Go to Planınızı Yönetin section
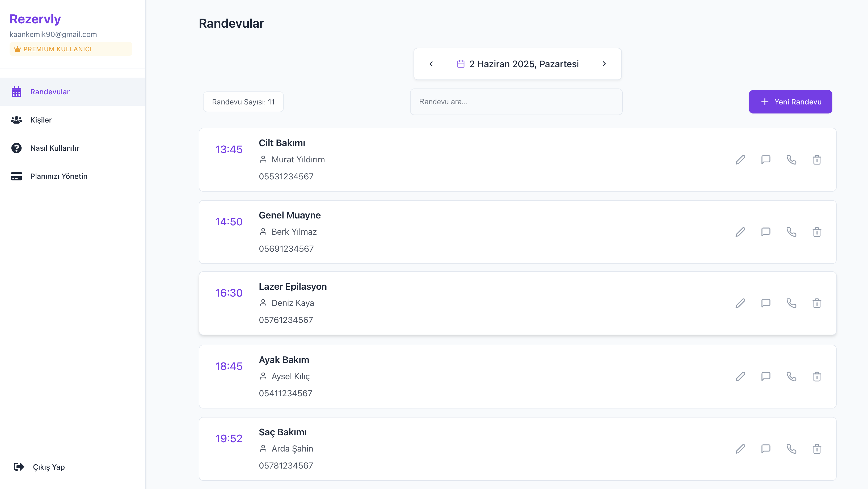This screenshot has height=489, width=868. pos(59,176)
